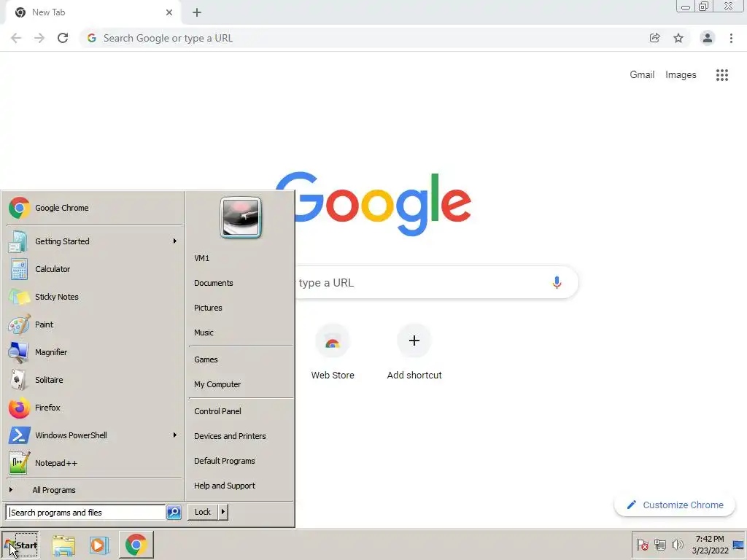The height and width of the screenshot is (560, 747).
Task: Click the Start menu search magnifier button
Action: point(174,513)
